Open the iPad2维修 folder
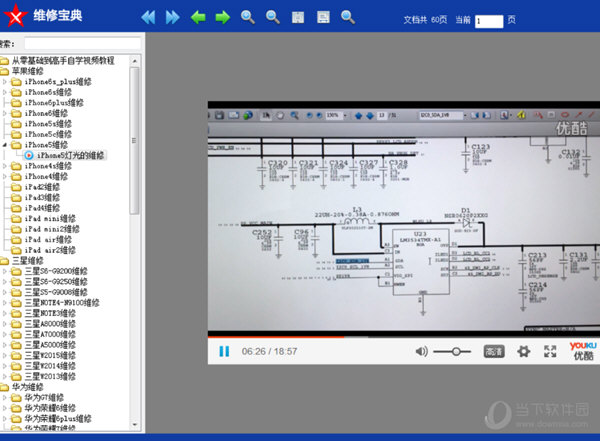The image size is (600, 441). [42, 187]
